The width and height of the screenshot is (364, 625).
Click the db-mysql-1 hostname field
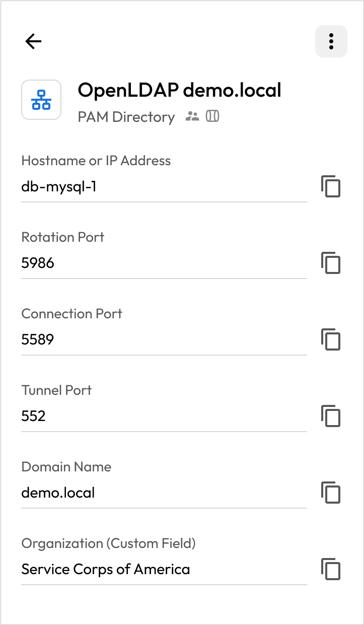(164, 187)
